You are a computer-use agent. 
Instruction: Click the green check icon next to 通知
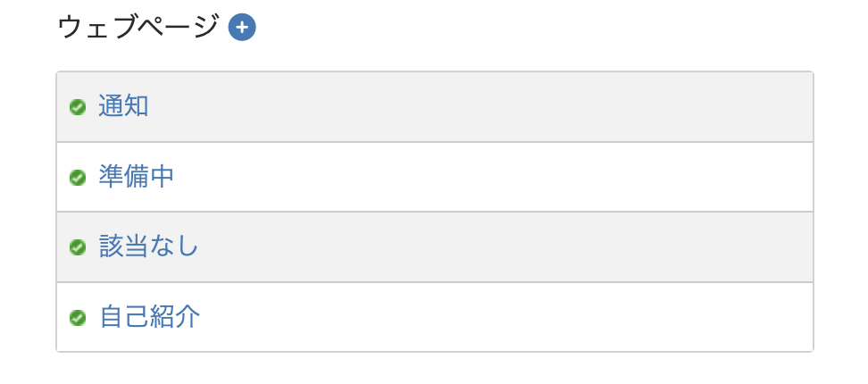coord(78,107)
